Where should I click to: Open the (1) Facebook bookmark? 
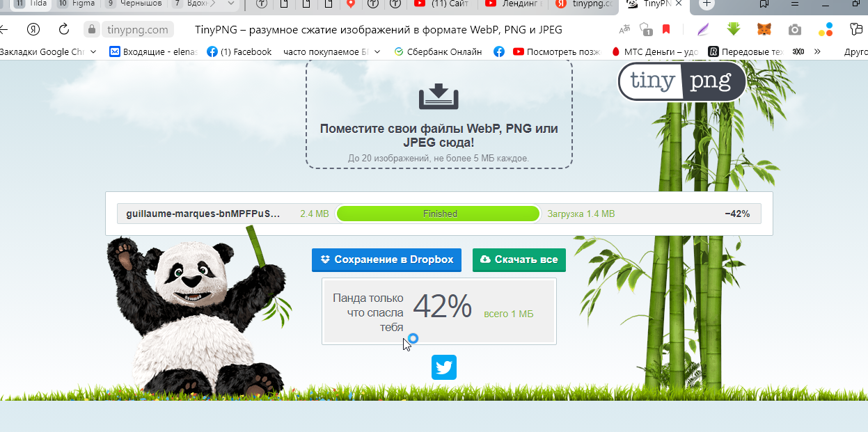click(239, 51)
